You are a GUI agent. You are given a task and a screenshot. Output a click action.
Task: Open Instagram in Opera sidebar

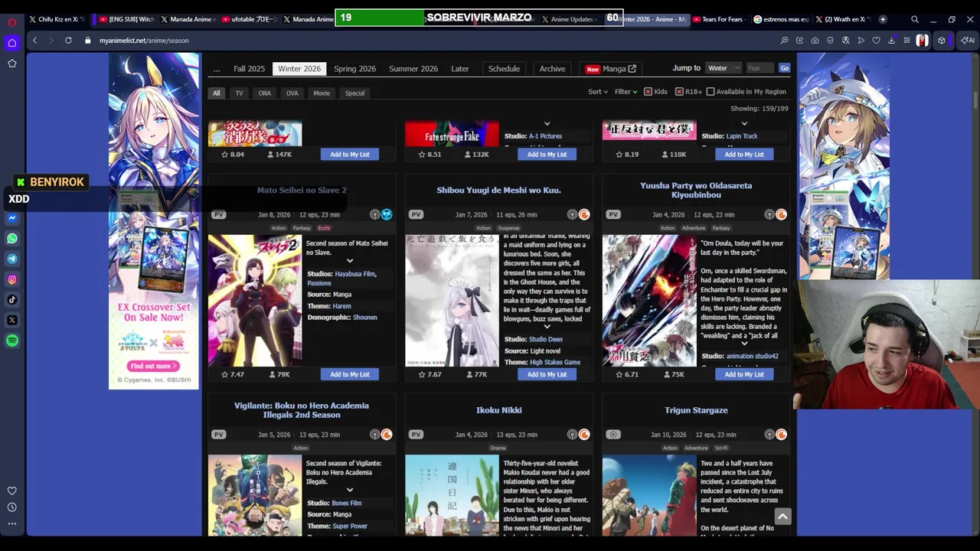tap(12, 279)
